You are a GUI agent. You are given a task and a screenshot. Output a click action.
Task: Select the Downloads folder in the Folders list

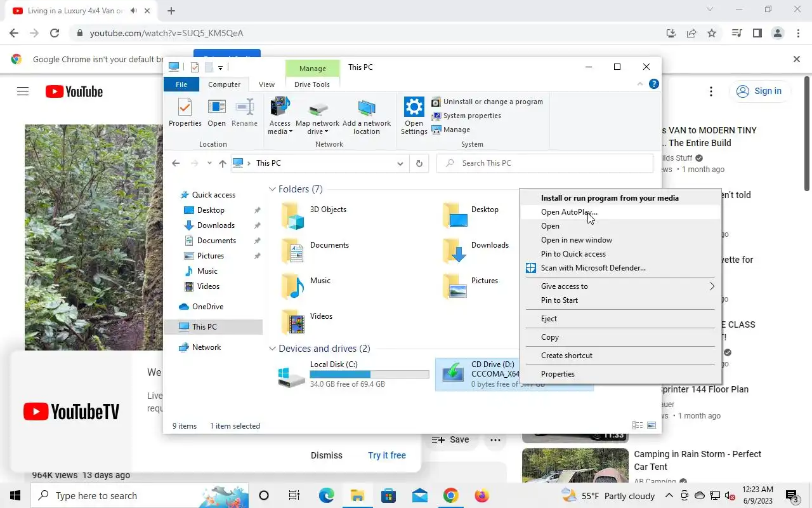476,251
